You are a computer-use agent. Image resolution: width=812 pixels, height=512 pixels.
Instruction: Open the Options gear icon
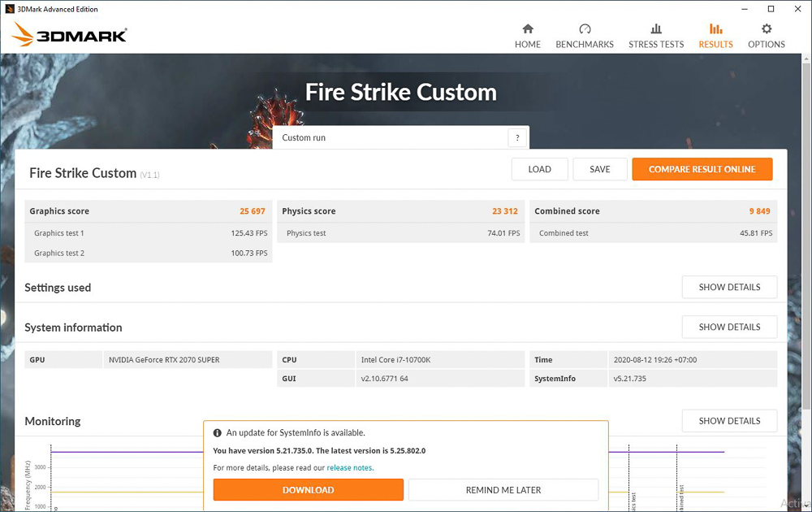767,28
